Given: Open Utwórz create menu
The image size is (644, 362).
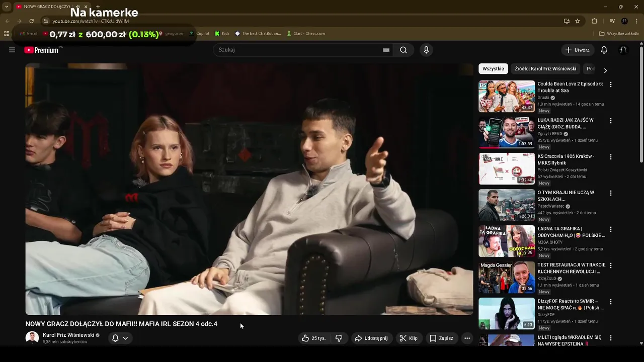Looking at the screenshot, I should [578, 50].
